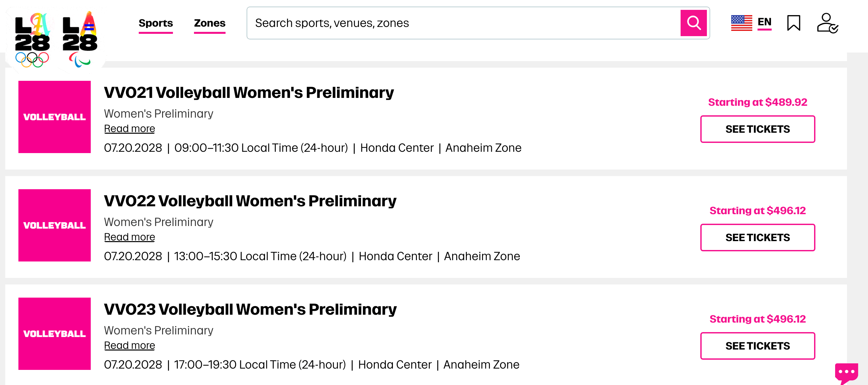868x385 pixels.
Task: Expand Read more under VVO22
Action: [129, 237]
